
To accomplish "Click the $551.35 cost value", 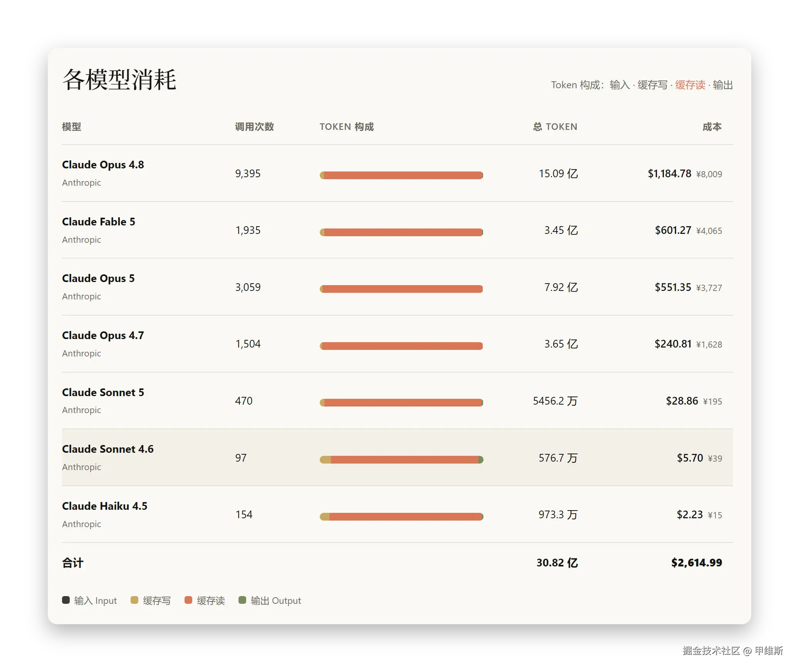I will point(673,287).
